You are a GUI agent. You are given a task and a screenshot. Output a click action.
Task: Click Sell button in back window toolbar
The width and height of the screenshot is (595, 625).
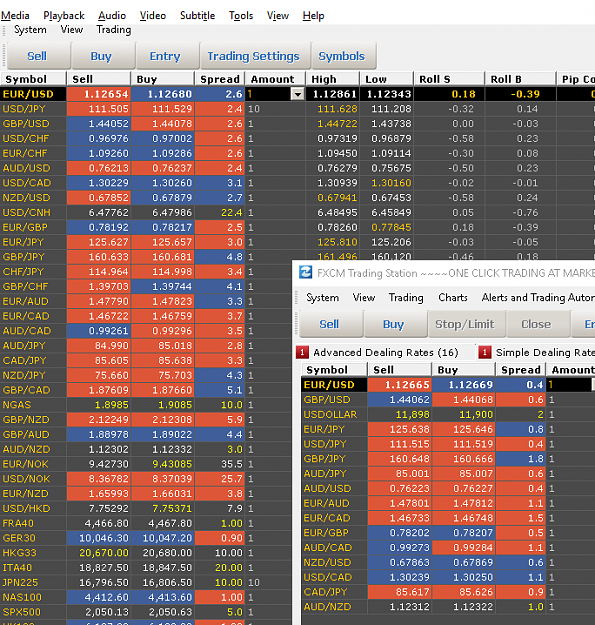click(x=37, y=56)
